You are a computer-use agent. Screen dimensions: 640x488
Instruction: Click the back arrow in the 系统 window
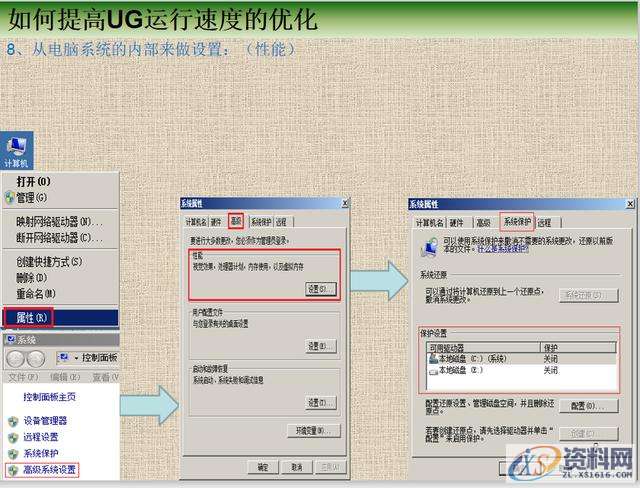16,359
